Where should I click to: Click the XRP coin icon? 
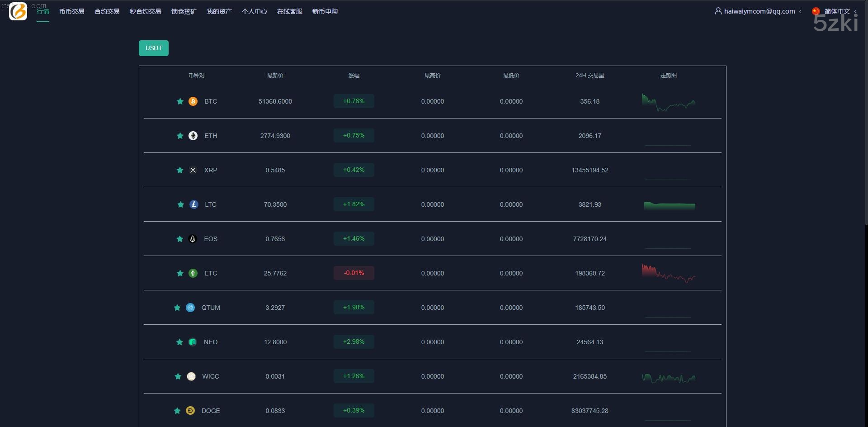[193, 170]
